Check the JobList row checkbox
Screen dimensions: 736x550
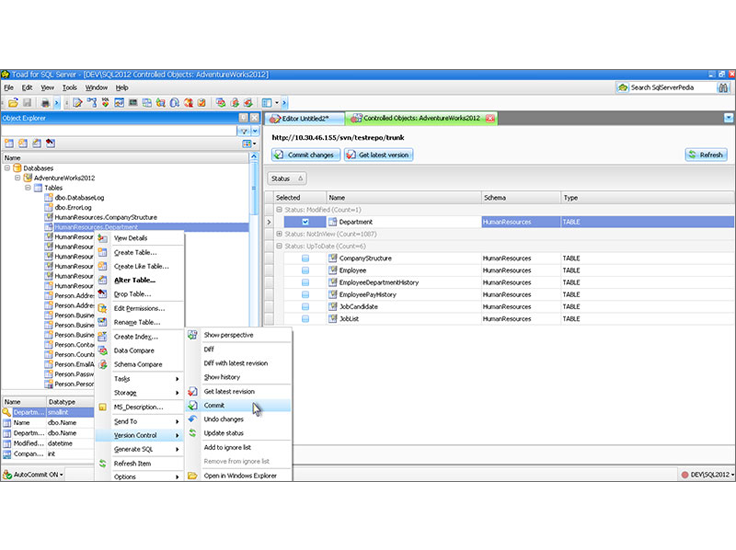(305, 319)
